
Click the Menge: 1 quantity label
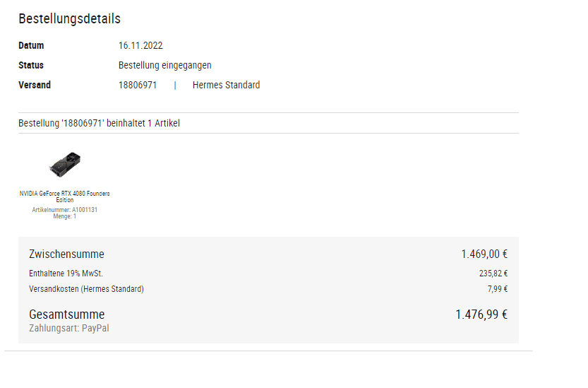click(x=64, y=216)
